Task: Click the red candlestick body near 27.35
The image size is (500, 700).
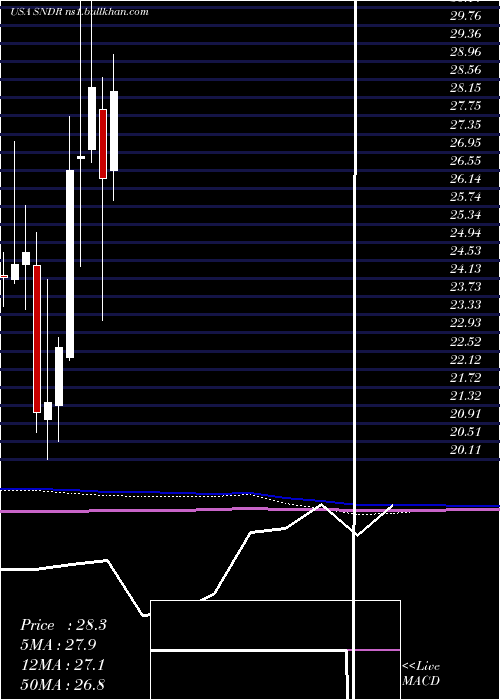Action: [x=103, y=144]
